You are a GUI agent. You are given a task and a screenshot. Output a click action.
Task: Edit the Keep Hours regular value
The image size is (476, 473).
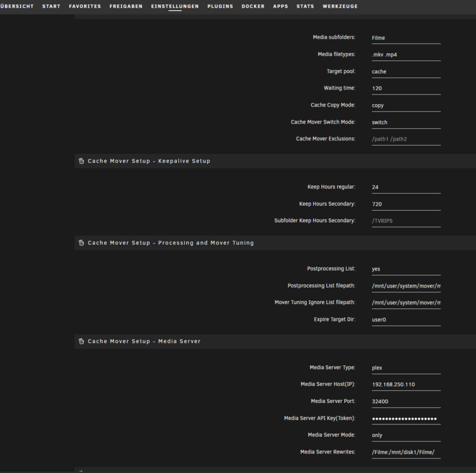(406, 187)
